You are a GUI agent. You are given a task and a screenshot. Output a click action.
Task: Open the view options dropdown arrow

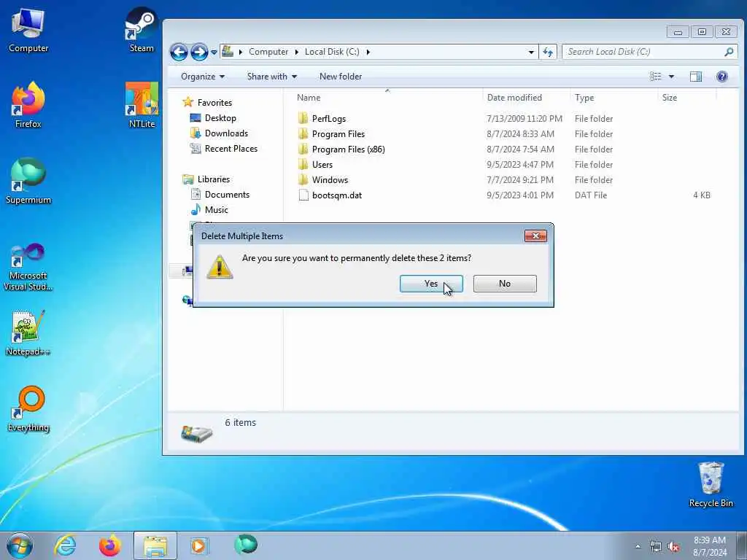coord(671,77)
